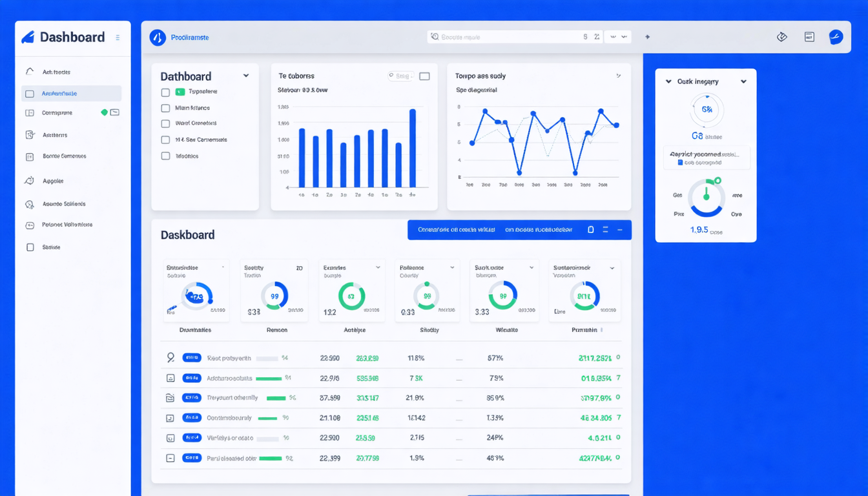Tick the third checkbox in the Dathboard card
Image resolution: width=868 pixels, height=496 pixels.
(x=165, y=123)
